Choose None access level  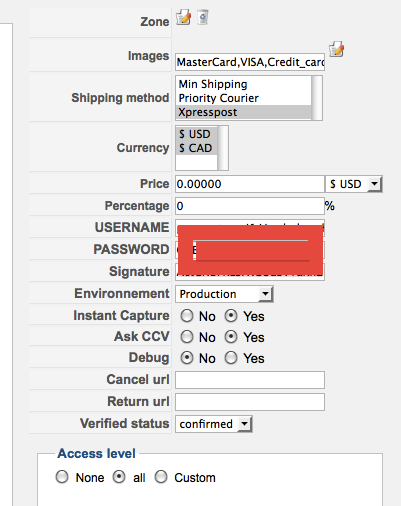(62, 477)
